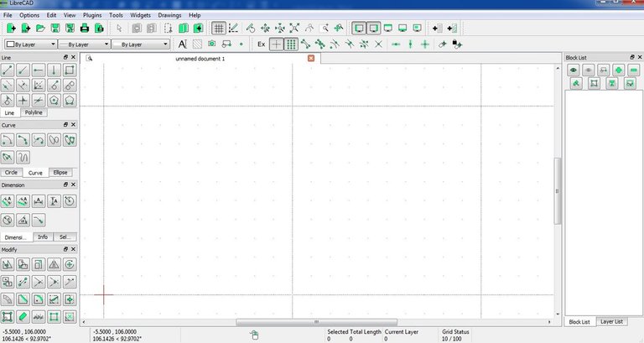Select the Horizontal line tool
The width and height of the screenshot is (644, 343).
click(x=39, y=70)
